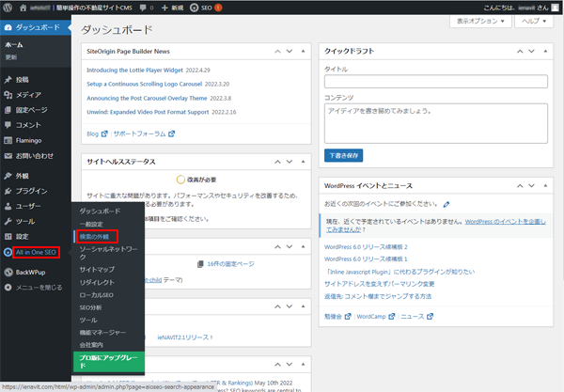Move SiteOrigin Page Builder News panel up
Viewport: 564px width, 392px height.
tap(277, 51)
